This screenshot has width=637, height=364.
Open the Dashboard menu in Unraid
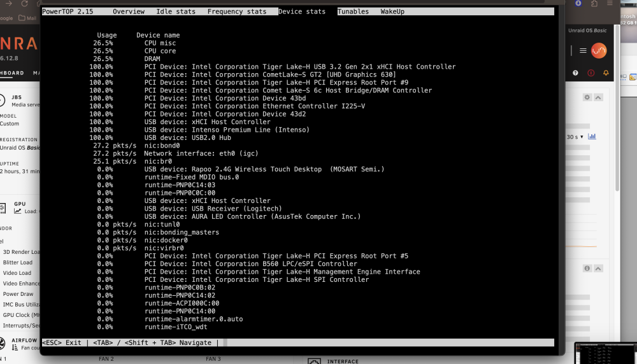pos(12,73)
